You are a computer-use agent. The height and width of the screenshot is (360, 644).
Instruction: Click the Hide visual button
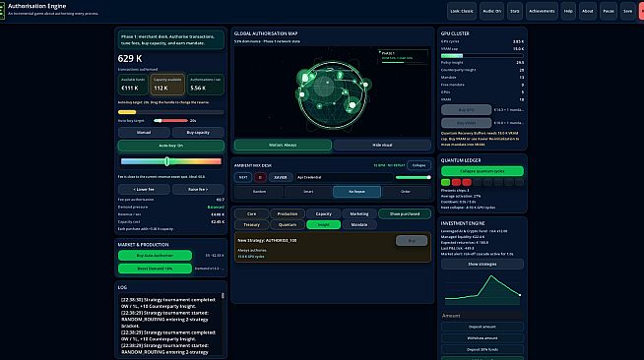(x=382, y=145)
